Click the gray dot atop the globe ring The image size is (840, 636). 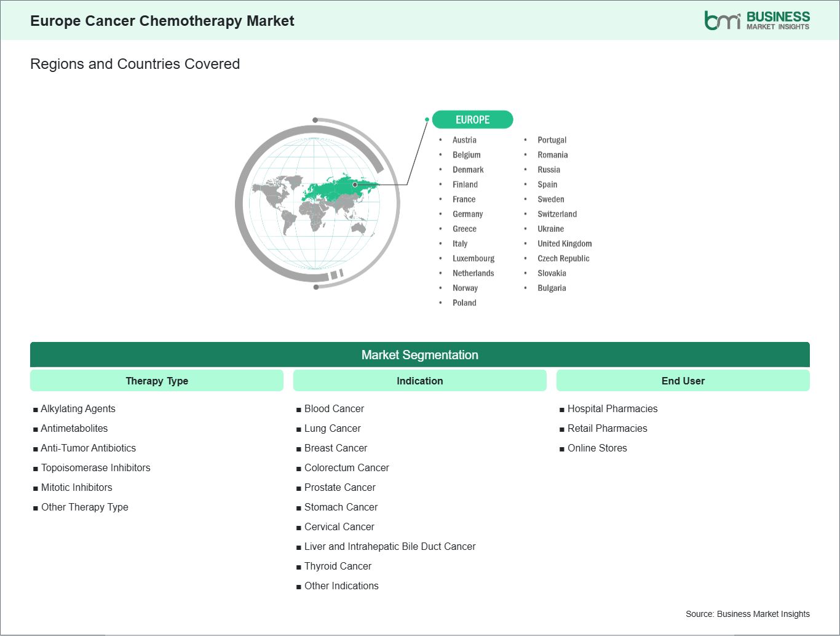tap(315, 120)
